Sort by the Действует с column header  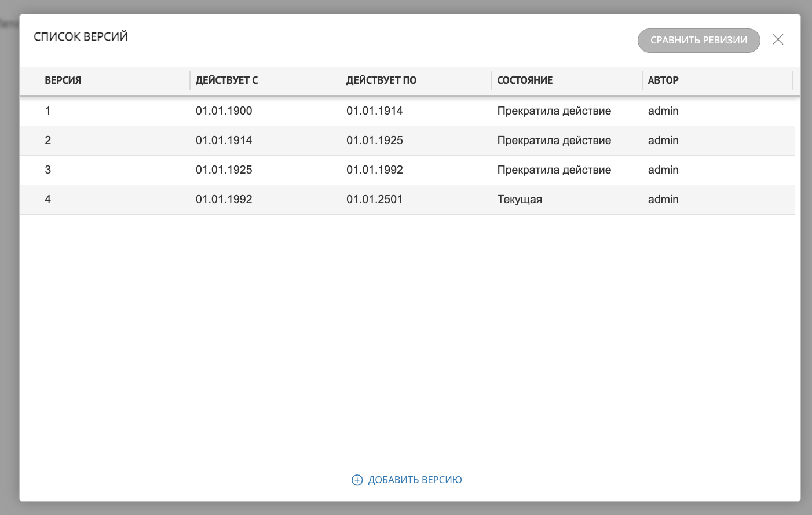click(x=226, y=80)
